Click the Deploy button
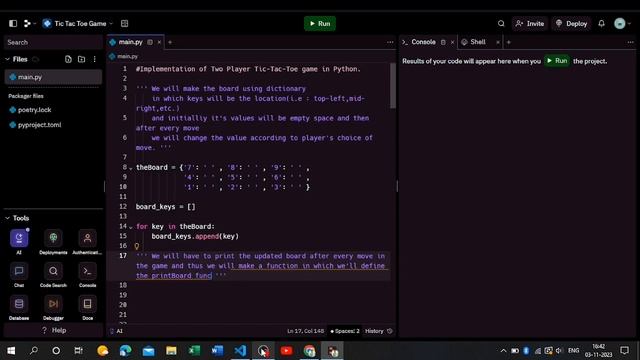Image resolution: width=640 pixels, height=360 pixels. click(x=571, y=24)
